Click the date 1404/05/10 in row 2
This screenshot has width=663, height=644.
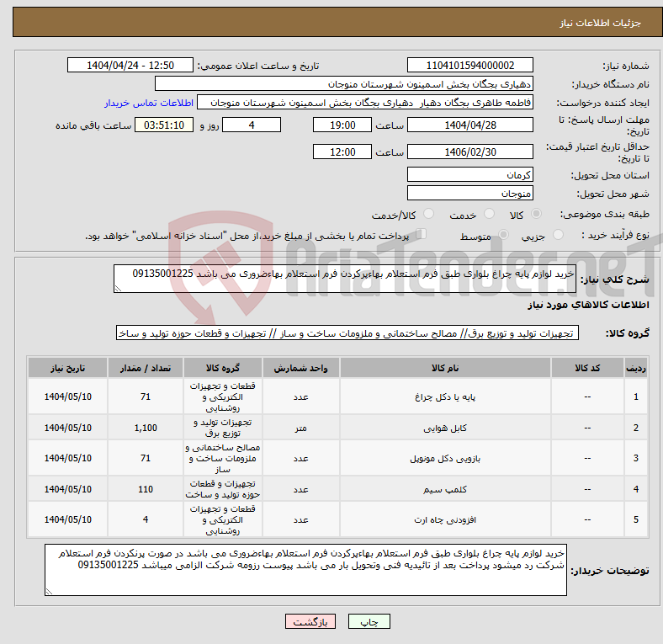click(67, 428)
